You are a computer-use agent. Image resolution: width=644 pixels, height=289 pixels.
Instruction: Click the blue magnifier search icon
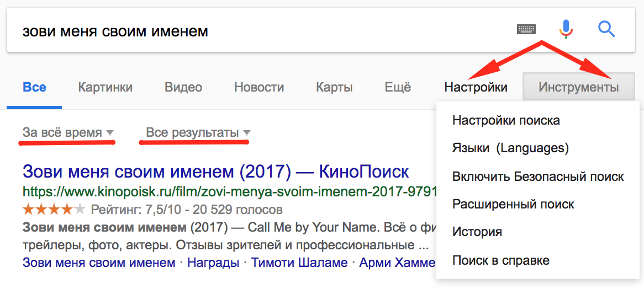tap(606, 29)
